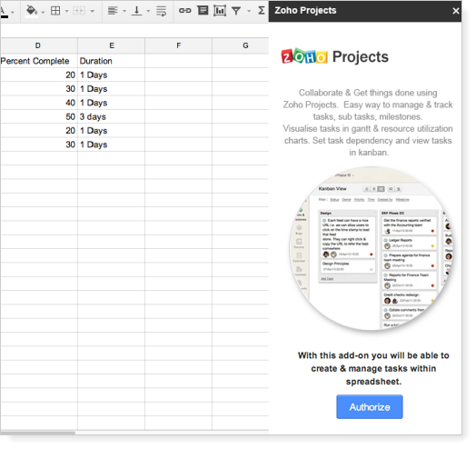Image resolution: width=476 pixels, height=449 pixels.
Task: Select column G header
Action: (x=241, y=45)
